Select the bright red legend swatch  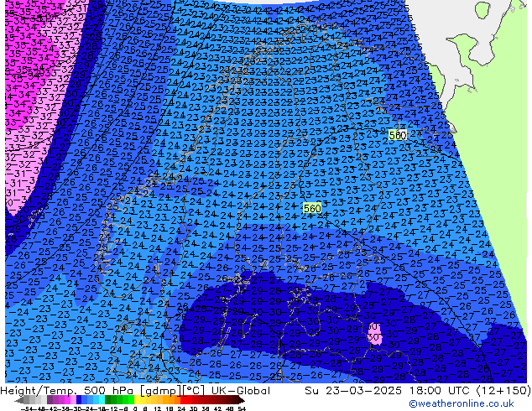tap(184, 400)
